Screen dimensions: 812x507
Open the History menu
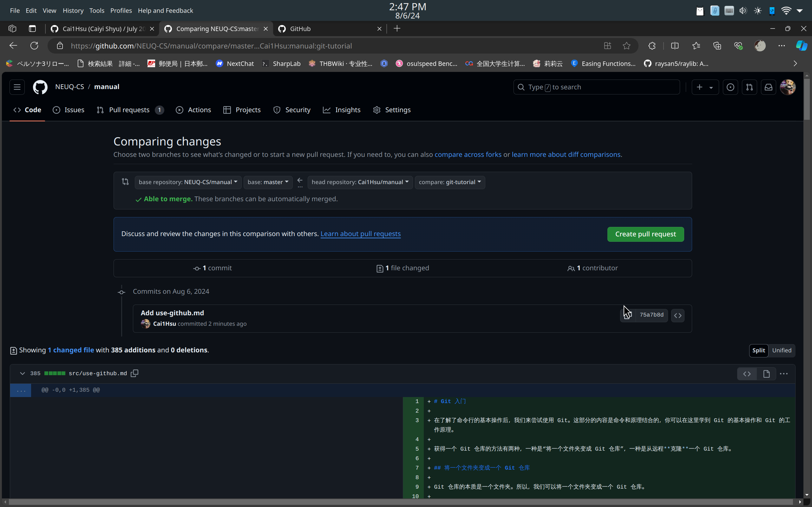point(73,10)
